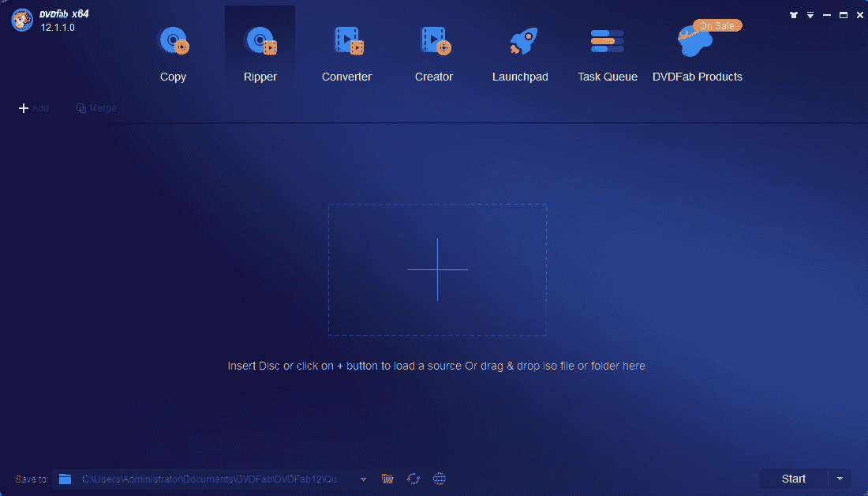This screenshot has height=496, width=868.
Task: Click the blue Save to folder icon
Action: coord(65,479)
